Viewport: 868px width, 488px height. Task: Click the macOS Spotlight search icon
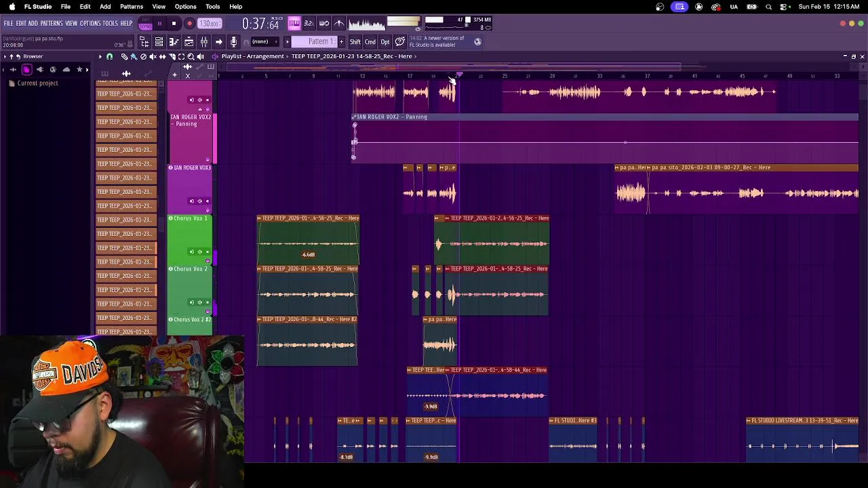point(768,7)
